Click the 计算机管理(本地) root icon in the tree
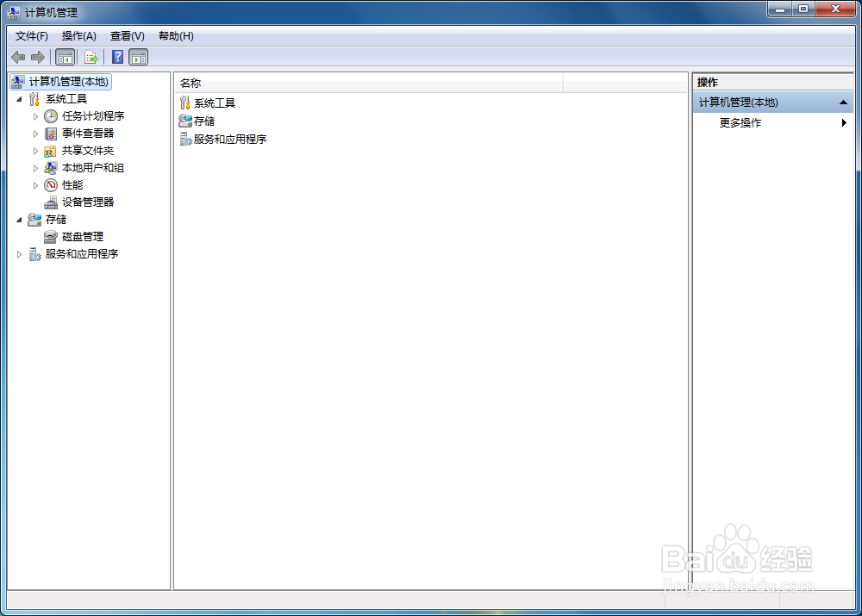 pyautogui.click(x=17, y=82)
